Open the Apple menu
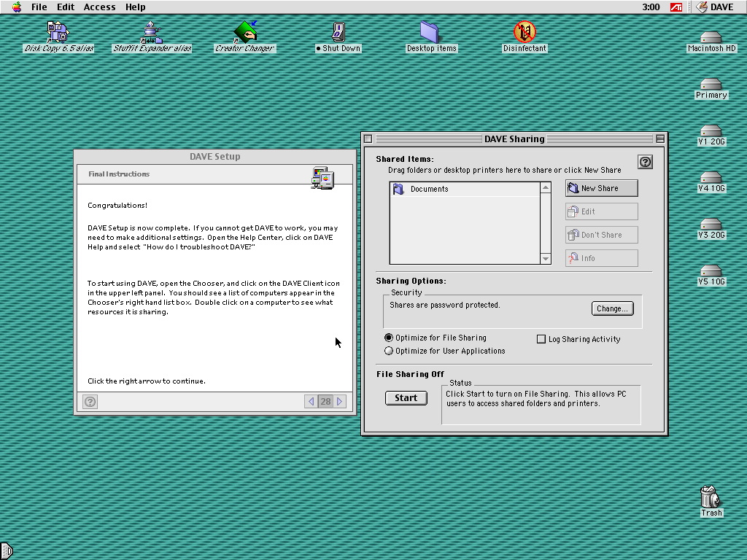 [x=17, y=7]
